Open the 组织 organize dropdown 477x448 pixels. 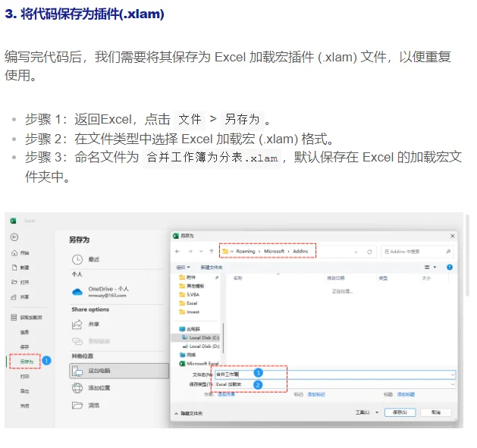183,267
